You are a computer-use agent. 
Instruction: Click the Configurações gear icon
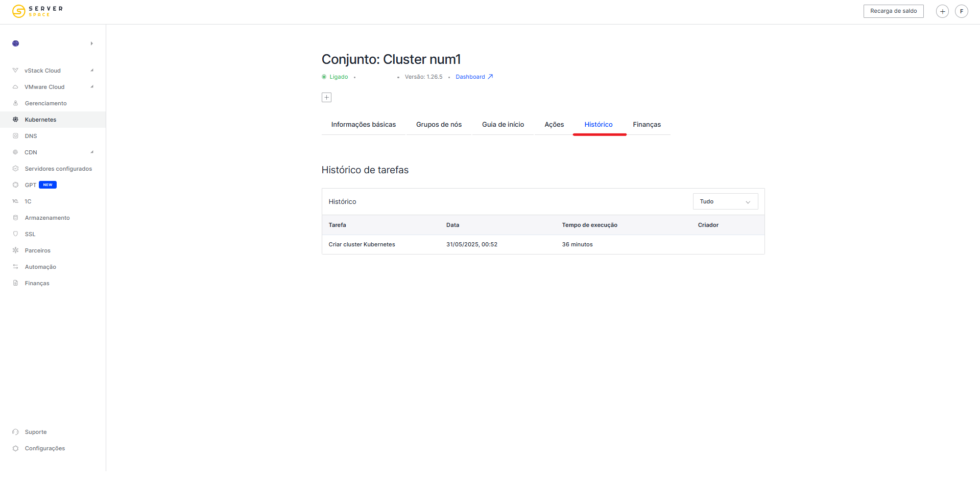[15, 448]
